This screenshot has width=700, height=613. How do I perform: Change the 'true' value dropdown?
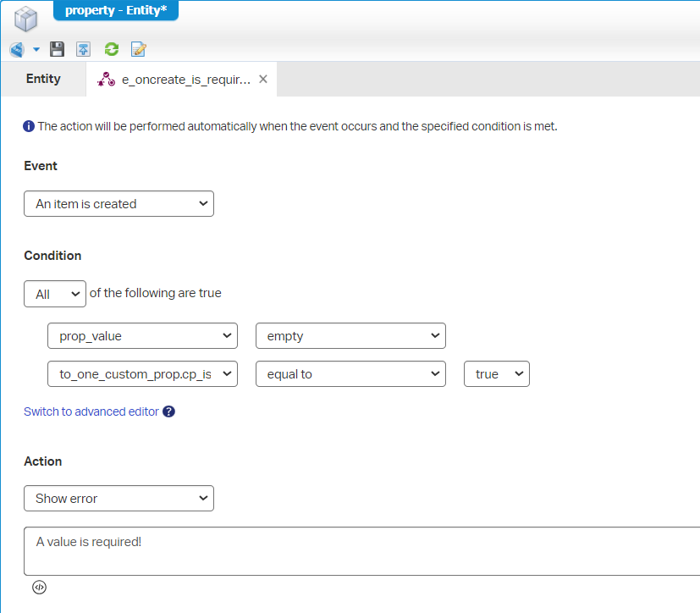[496, 374]
